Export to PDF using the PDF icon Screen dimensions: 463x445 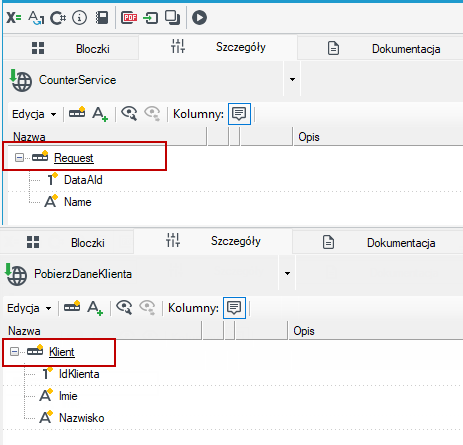129,17
